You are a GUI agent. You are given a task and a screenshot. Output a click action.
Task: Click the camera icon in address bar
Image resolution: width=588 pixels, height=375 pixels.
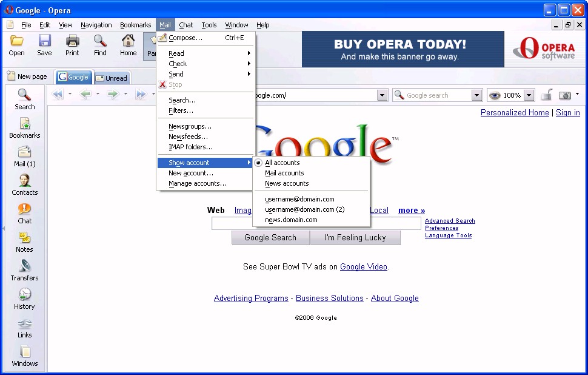coord(565,95)
